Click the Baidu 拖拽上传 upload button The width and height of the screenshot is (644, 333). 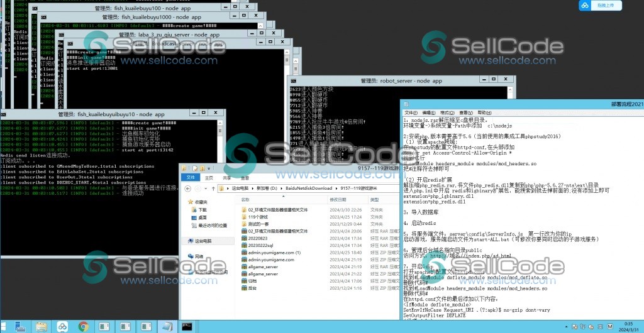[601, 5]
